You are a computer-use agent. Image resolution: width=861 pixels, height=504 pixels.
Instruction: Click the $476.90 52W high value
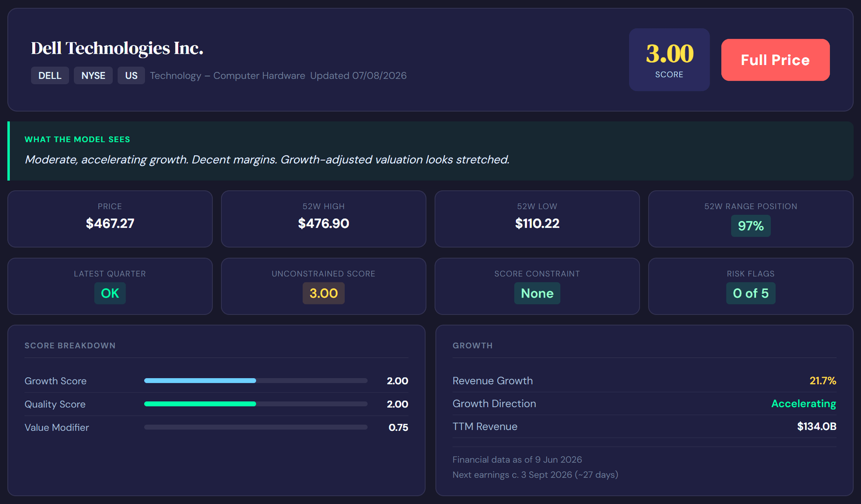[x=323, y=223]
